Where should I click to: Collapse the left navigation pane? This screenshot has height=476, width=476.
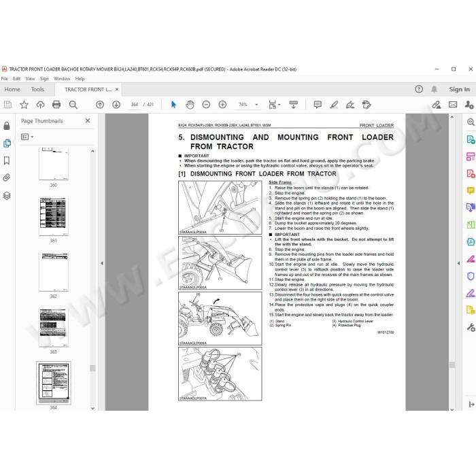[102, 263]
